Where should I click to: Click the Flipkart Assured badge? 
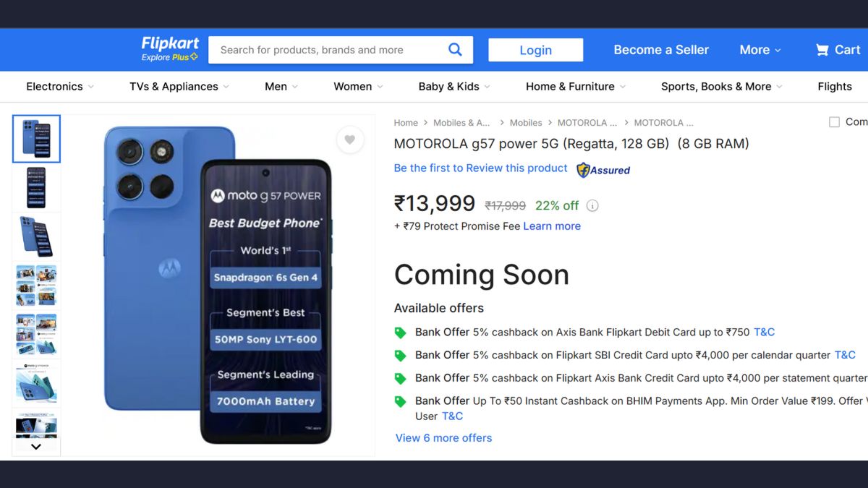pyautogui.click(x=603, y=170)
